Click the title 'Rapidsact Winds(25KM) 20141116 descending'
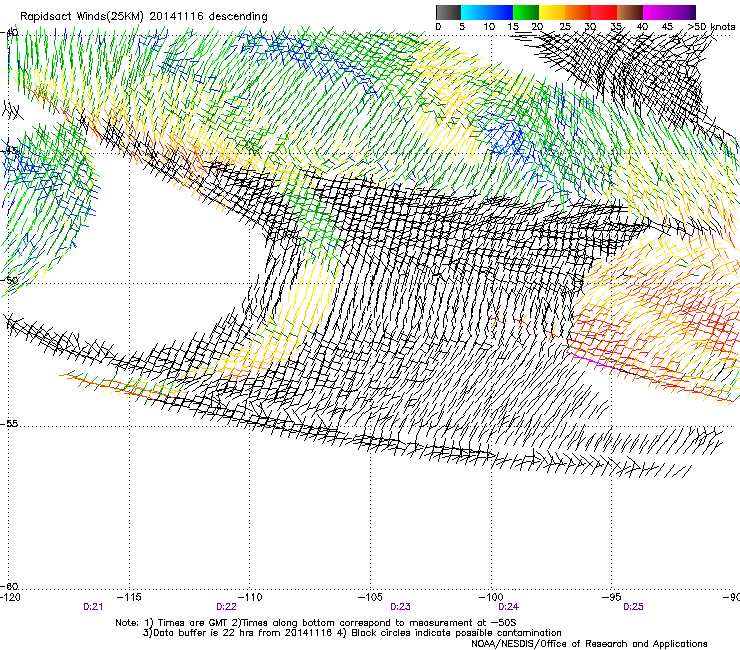 tap(143, 17)
